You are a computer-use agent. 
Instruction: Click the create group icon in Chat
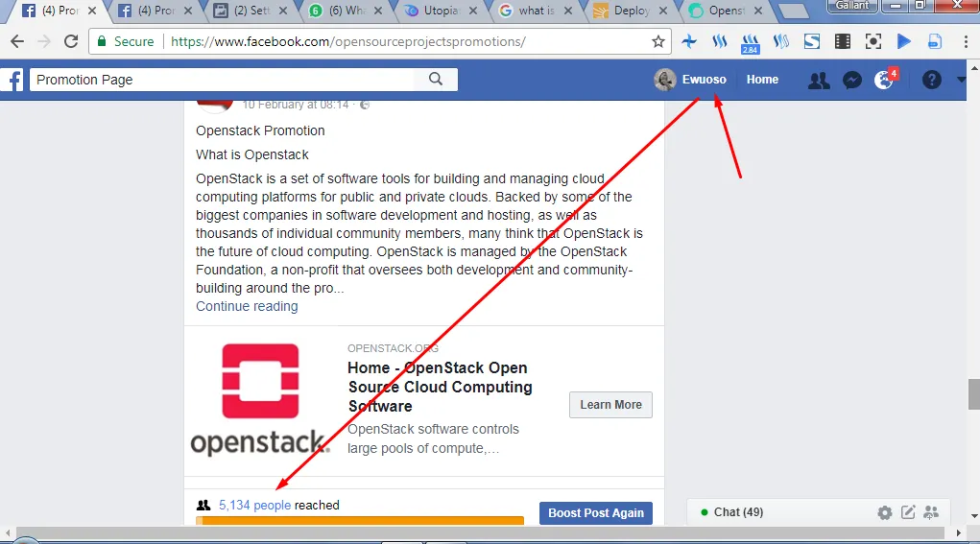tap(931, 512)
